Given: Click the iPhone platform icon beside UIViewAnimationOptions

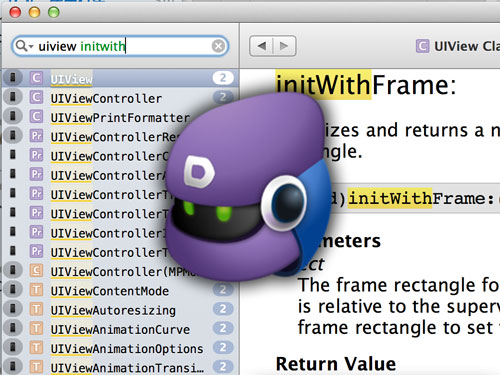Looking at the screenshot, I should (x=13, y=348).
